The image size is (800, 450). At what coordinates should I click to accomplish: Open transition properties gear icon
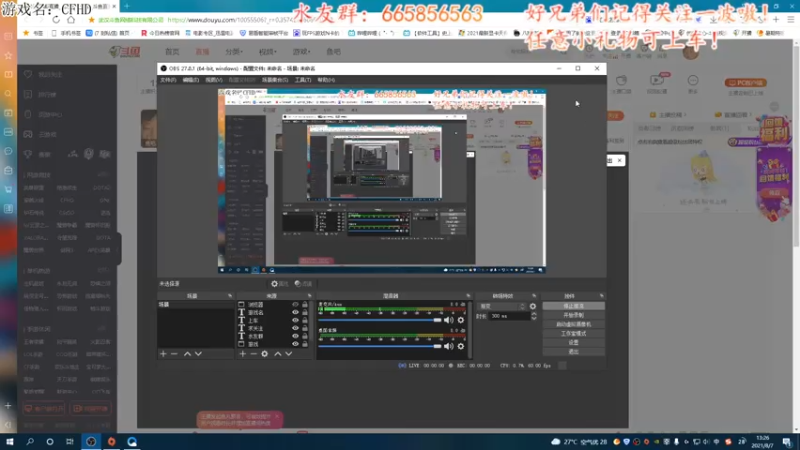(533, 307)
